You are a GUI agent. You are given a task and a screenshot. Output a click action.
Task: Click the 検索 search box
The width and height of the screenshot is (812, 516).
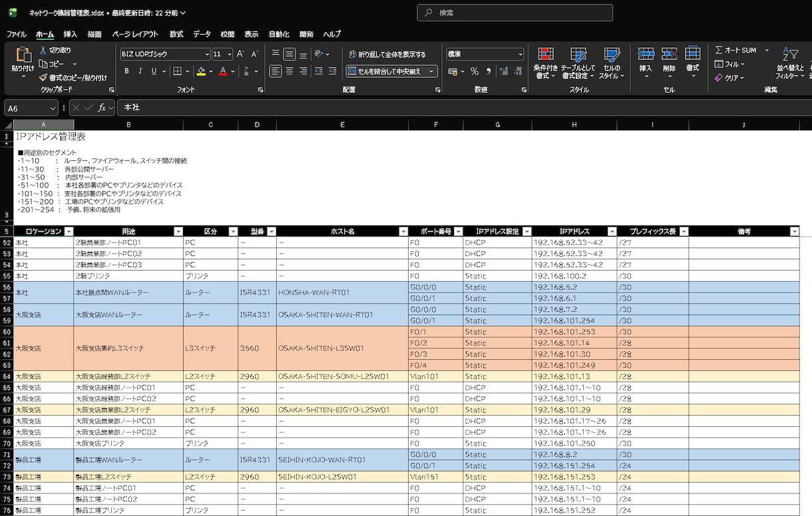514,13
